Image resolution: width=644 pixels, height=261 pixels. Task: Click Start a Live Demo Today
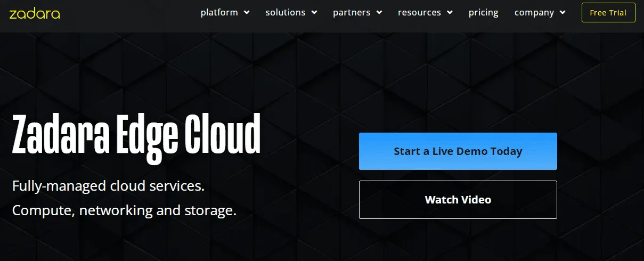click(458, 151)
